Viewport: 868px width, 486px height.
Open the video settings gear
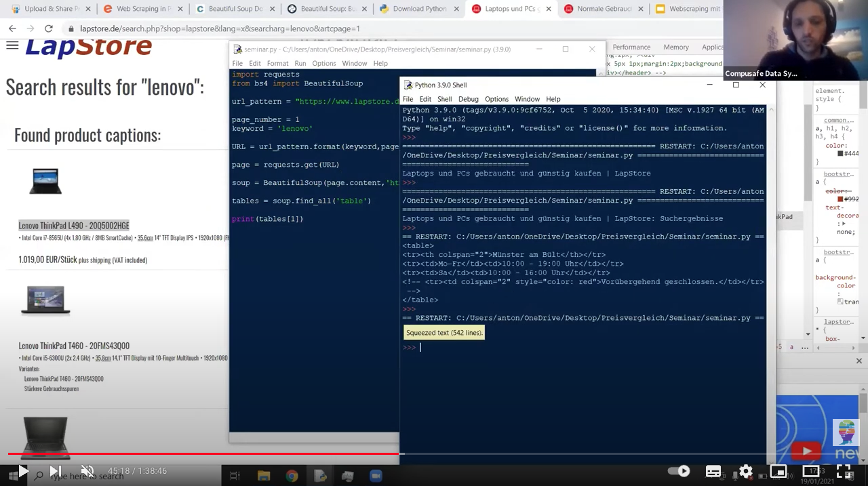pos(746,471)
